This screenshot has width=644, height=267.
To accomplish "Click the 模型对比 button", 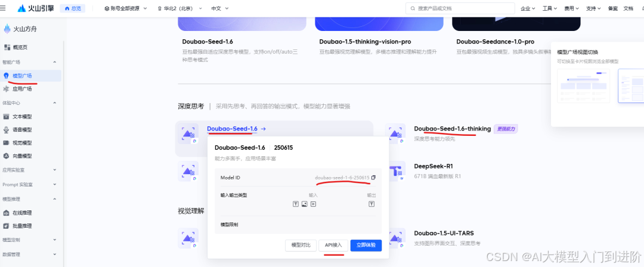I will pyautogui.click(x=301, y=245).
